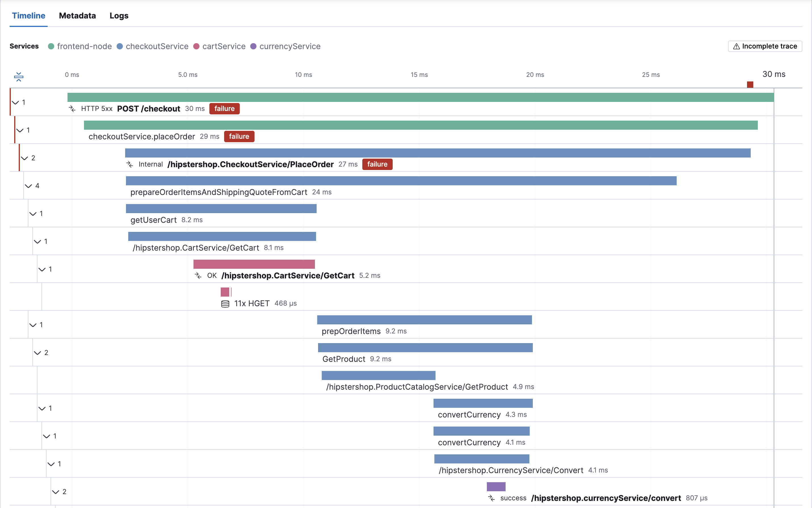
Task: Collapse the GetProduct span chevron
Action: point(38,353)
